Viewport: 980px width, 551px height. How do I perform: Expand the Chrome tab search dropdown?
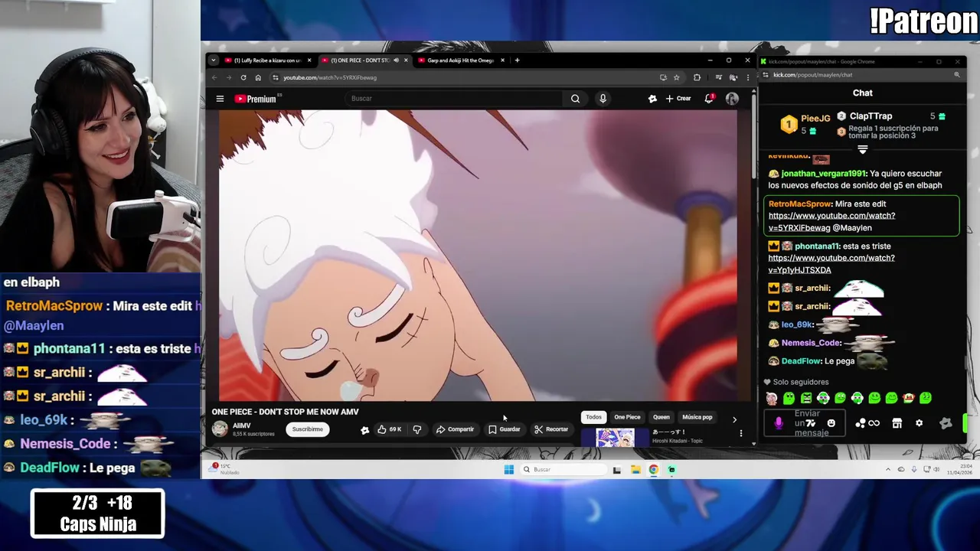pyautogui.click(x=213, y=60)
